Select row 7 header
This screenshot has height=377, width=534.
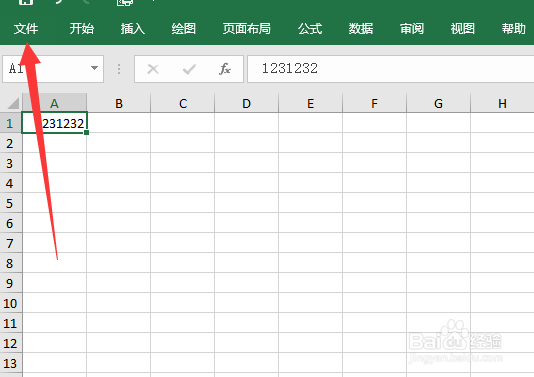(x=11, y=243)
